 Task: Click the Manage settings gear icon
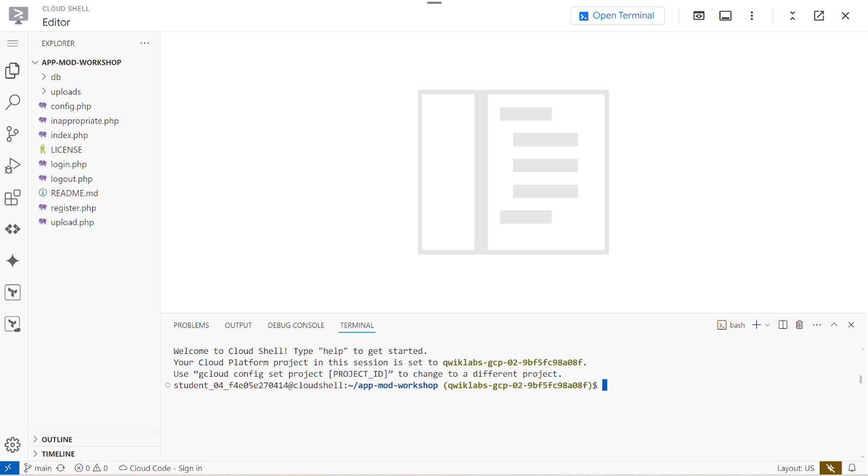coord(12,445)
